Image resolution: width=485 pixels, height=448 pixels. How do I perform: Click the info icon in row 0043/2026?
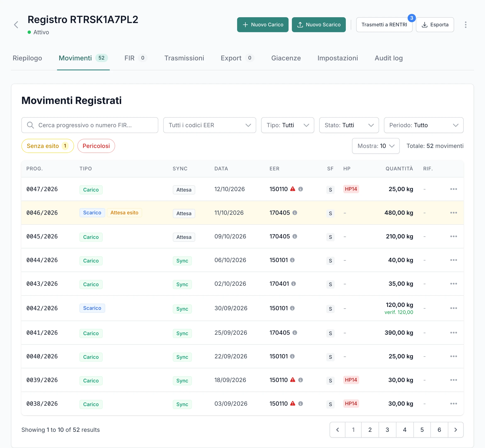click(x=294, y=284)
